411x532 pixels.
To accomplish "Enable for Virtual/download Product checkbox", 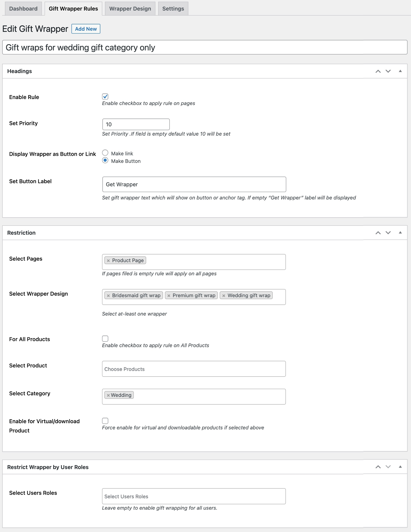I will pos(105,421).
